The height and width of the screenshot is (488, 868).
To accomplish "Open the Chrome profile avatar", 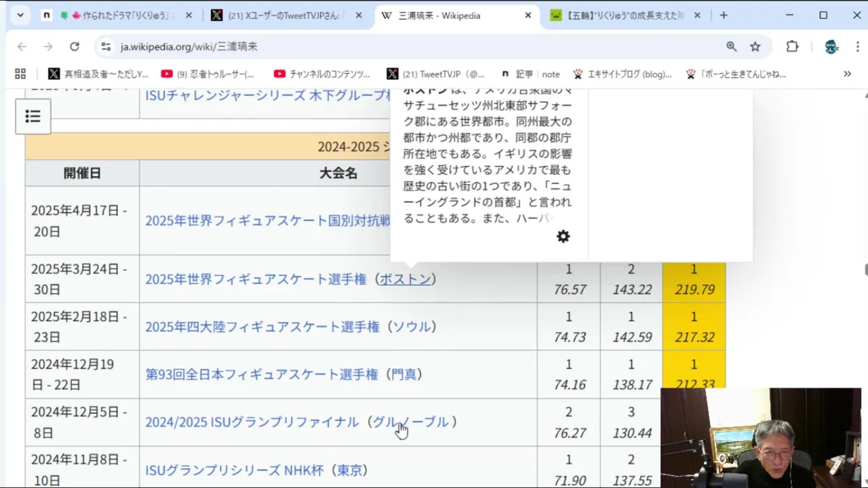I will coord(831,46).
